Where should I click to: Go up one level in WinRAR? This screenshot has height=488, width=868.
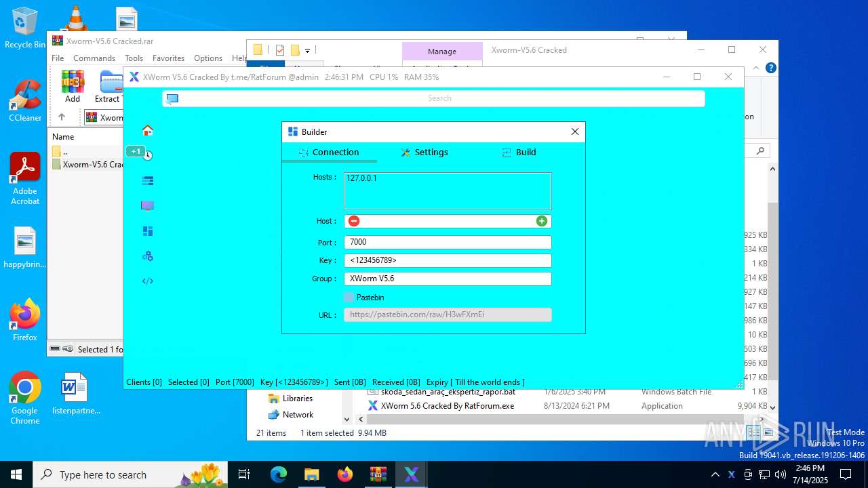(61, 117)
